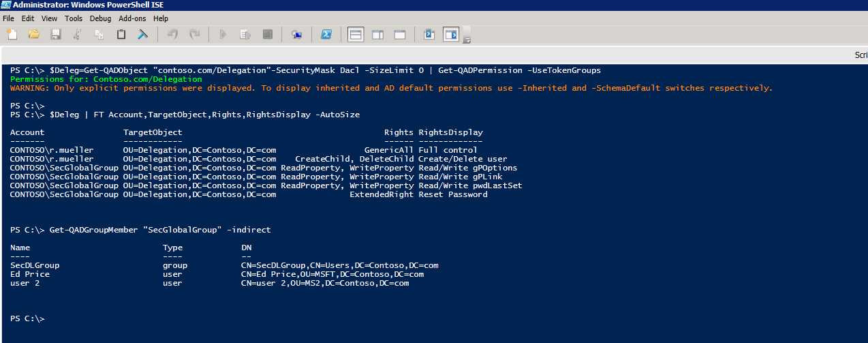Click 'CN=user 2,OU=MS2,DC=Contoso,DC=com'
868x343 pixels.
coord(325,283)
